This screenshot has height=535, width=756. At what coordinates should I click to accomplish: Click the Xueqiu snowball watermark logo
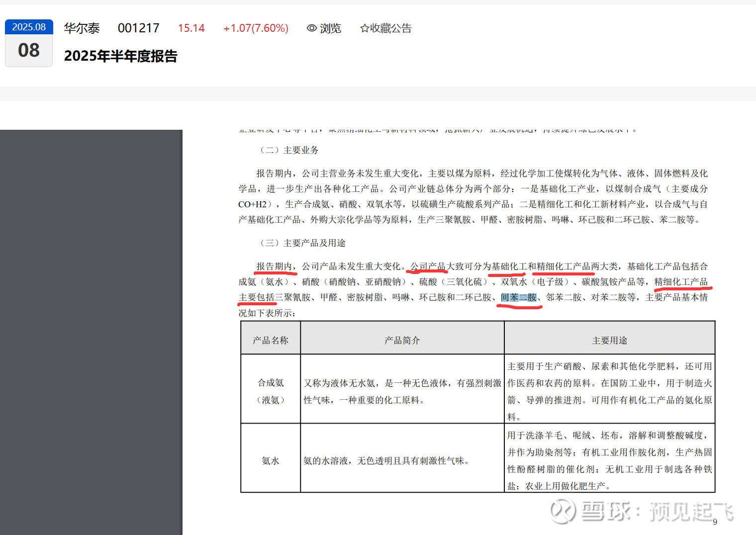click(563, 511)
